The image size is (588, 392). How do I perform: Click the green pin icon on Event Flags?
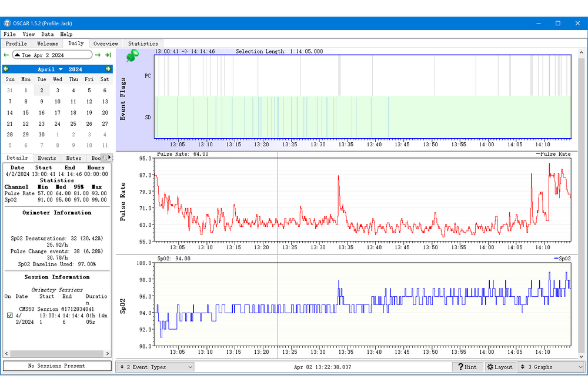(132, 56)
